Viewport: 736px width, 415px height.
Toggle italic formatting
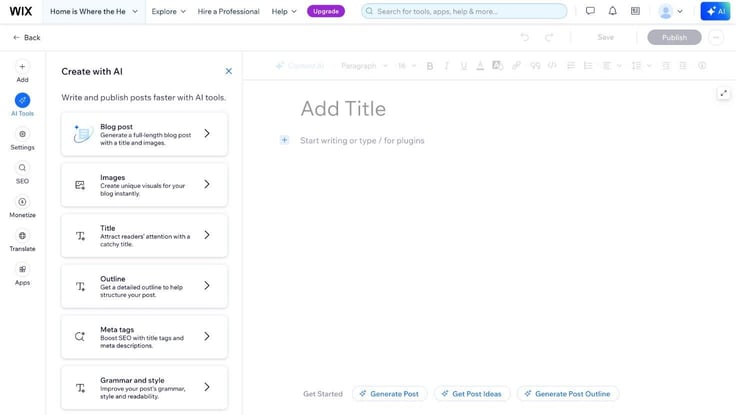coord(446,66)
